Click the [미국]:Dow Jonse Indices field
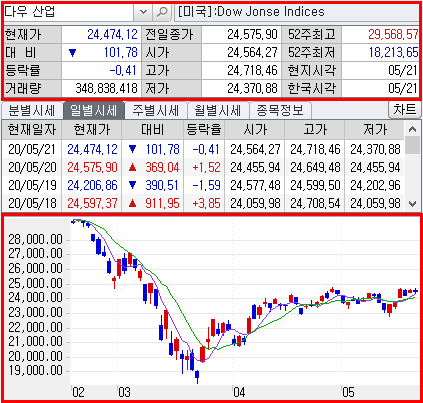Screen dimensions: 423x403 [297, 12]
